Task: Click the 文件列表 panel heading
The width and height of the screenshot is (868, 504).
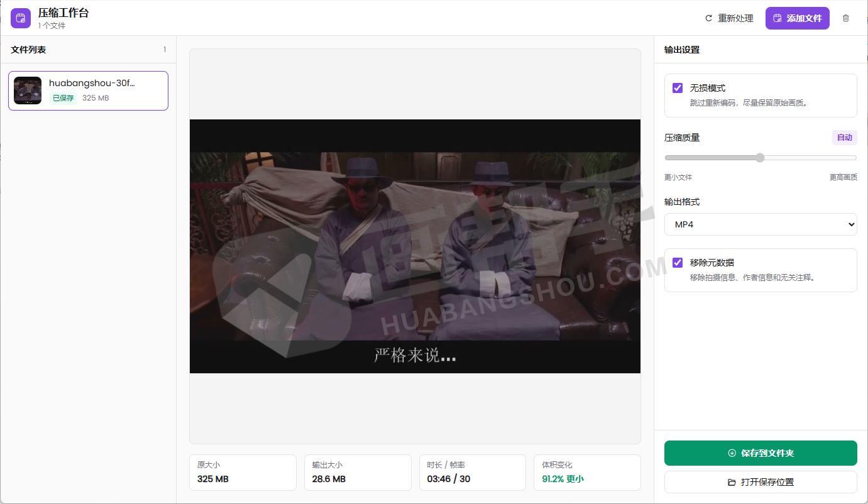Action: click(28, 50)
